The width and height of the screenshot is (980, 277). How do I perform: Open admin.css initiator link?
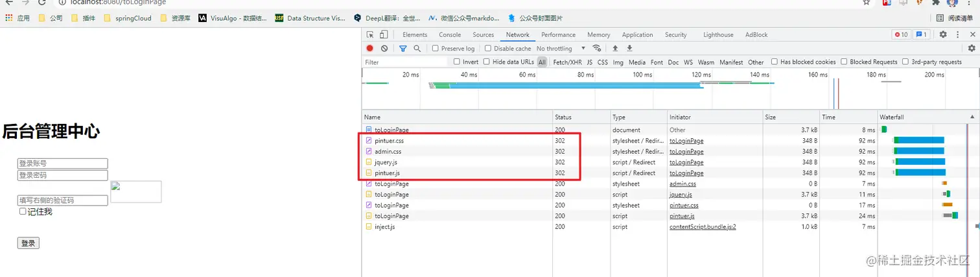[682, 184]
